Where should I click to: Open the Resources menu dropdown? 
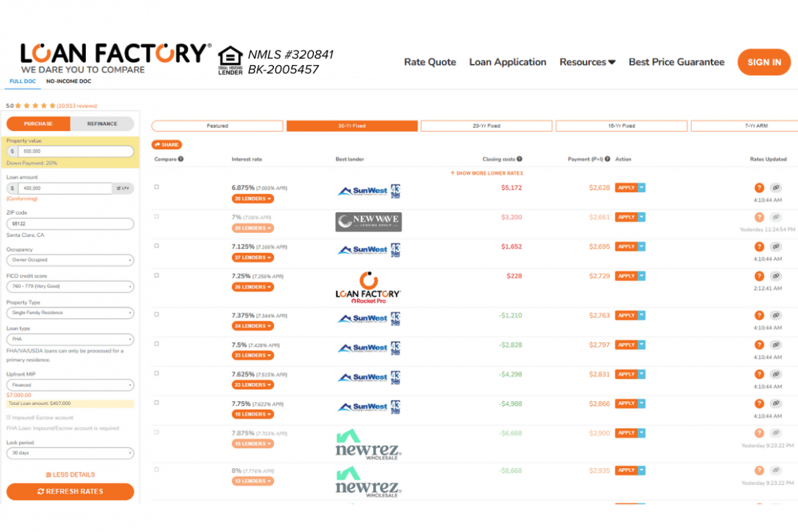point(587,62)
